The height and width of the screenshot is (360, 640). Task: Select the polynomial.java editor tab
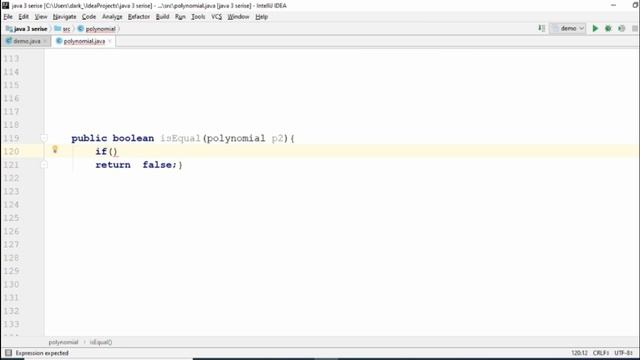(x=84, y=41)
